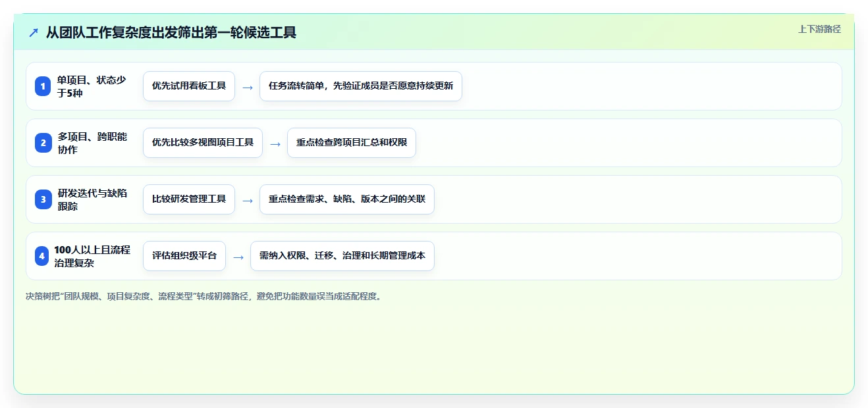This screenshot has width=868, height=408.
Task: Click step badge 1 for single project
Action: point(43,86)
